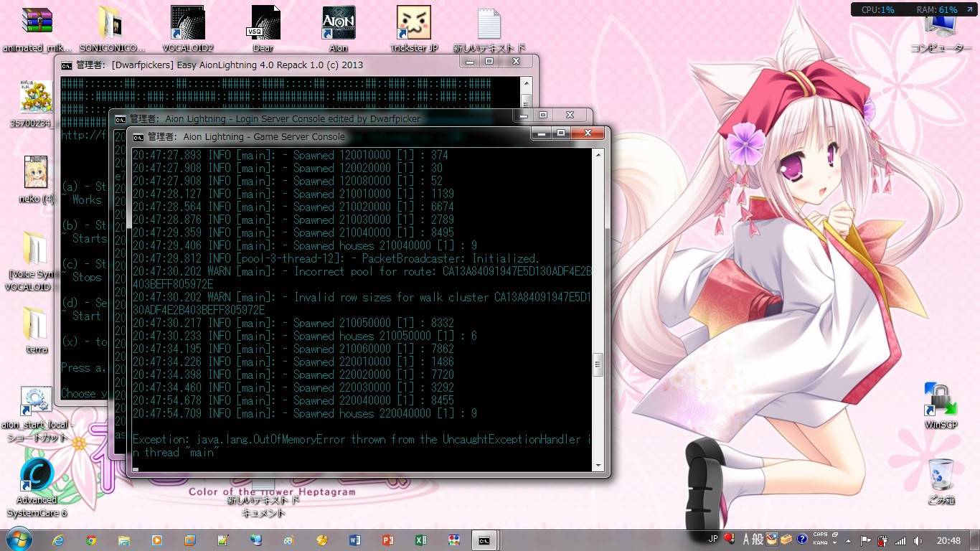Launch Google Chrome from taskbar
This screenshot has width=980, height=551.
(91, 540)
